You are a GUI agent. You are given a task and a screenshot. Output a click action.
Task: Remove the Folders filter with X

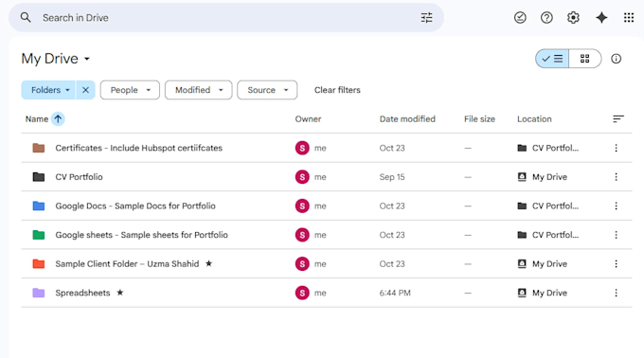click(x=85, y=90)
